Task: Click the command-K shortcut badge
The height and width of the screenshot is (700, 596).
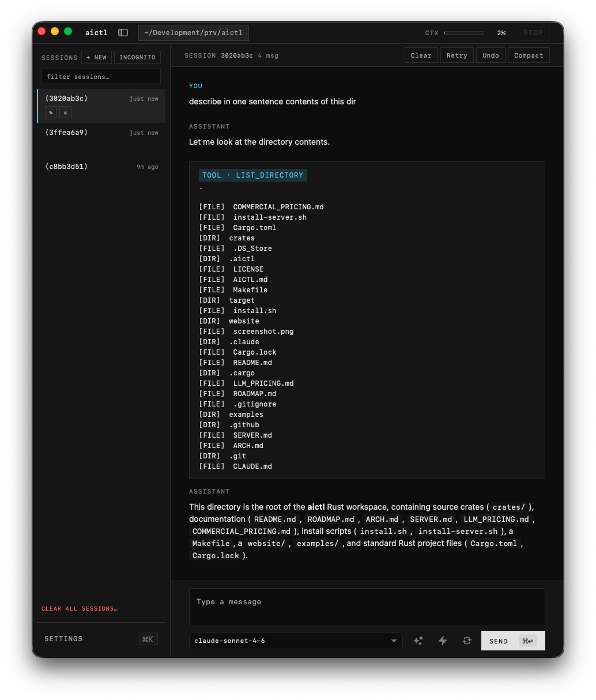Action: pos(148,639)
